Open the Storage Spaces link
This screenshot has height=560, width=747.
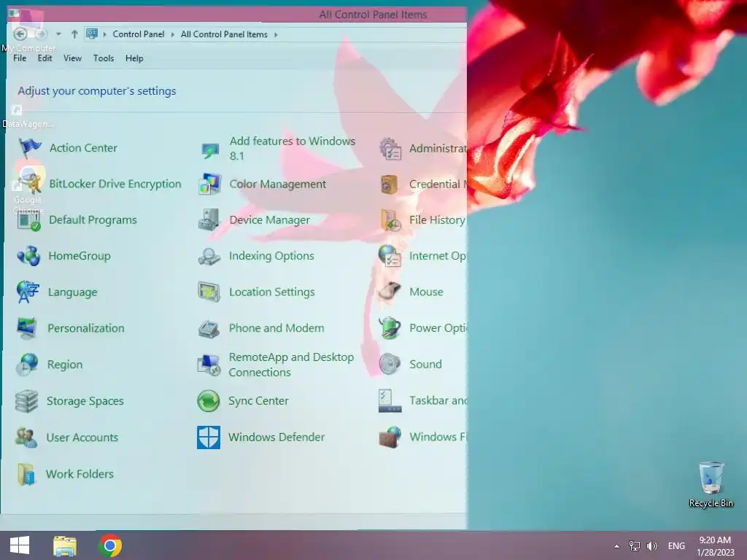point(85,401)
